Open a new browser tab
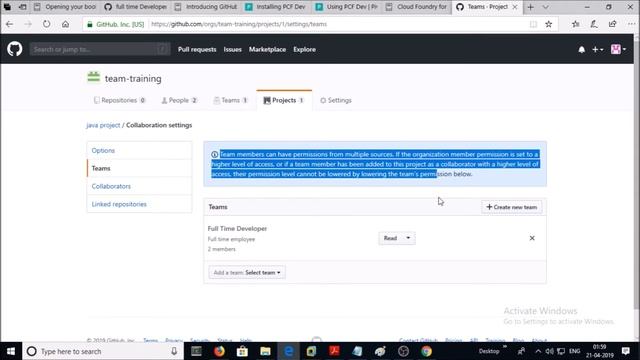 [x=530, y=7]
